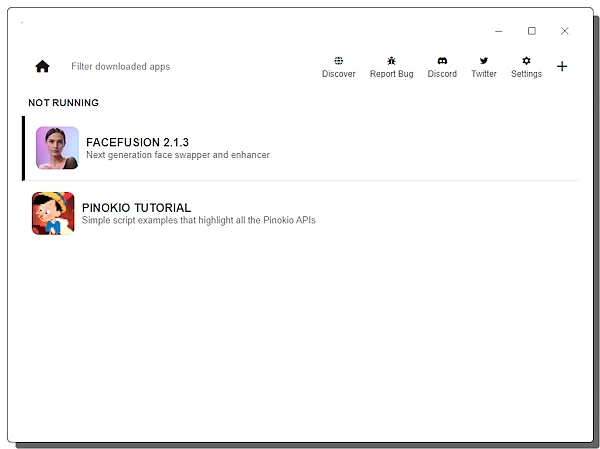The image size is (600, 449).
Task: Minimize the Pinokio window
Action: point(498,31)
